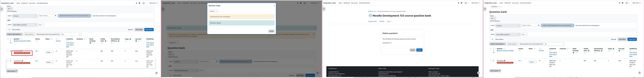Click pencil icon beside wordselect in one-question panel
Image resolution: width=644 pixels, height=78 pixels.
tap(505, 61)
